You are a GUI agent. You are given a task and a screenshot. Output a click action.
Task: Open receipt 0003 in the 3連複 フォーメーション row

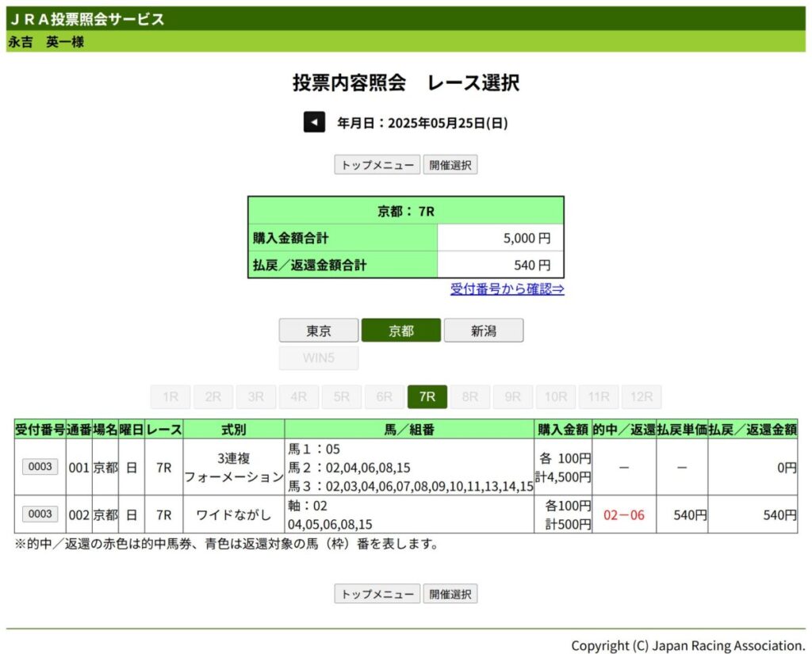click(40, 467)
